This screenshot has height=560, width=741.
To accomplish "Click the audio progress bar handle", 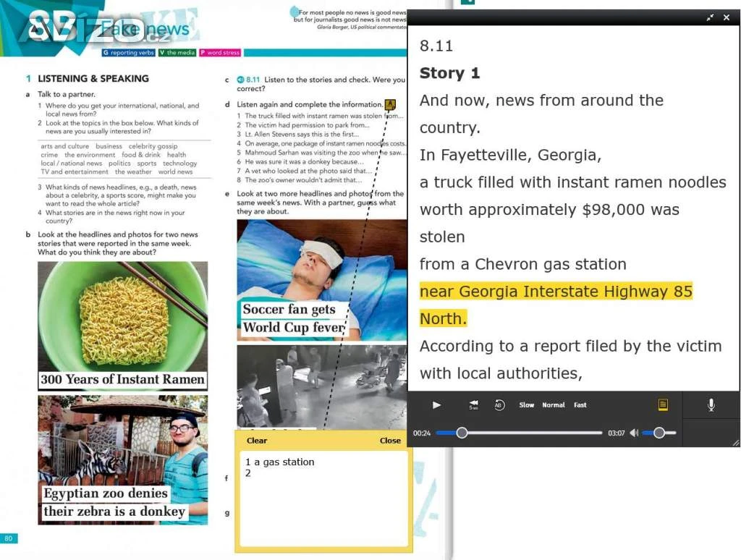I will (x=462, y=433).
